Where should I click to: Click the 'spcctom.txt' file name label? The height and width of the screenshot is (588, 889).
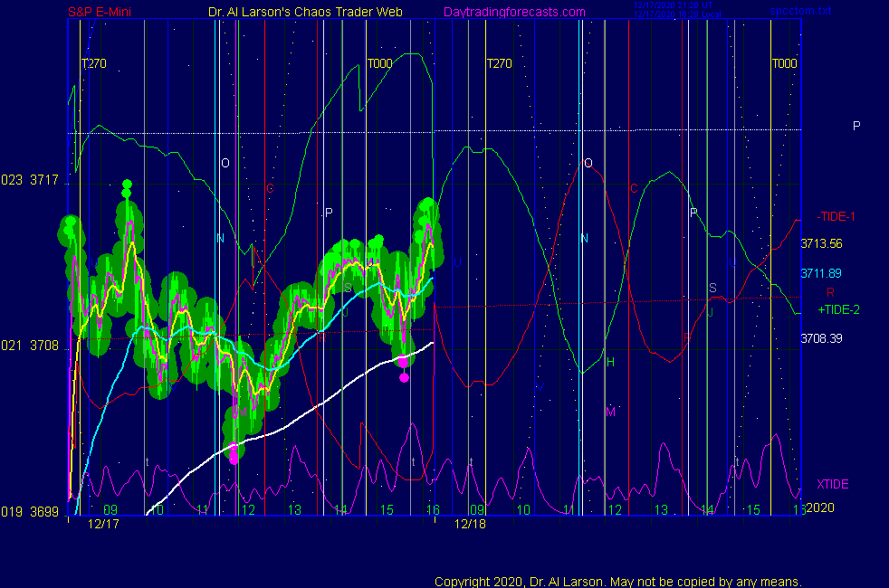point(800,11)
